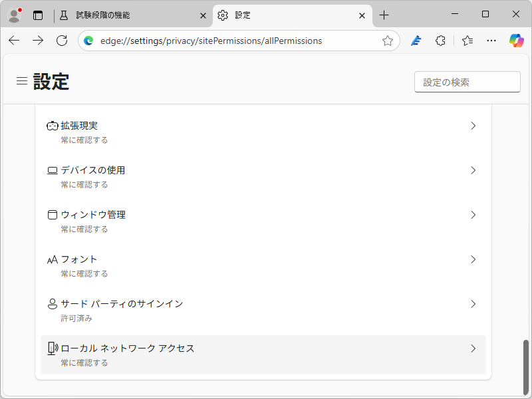View site information icon in address bar
This screenshot has height=399, width=532.
pyautogui.click(x=89, y=41)
